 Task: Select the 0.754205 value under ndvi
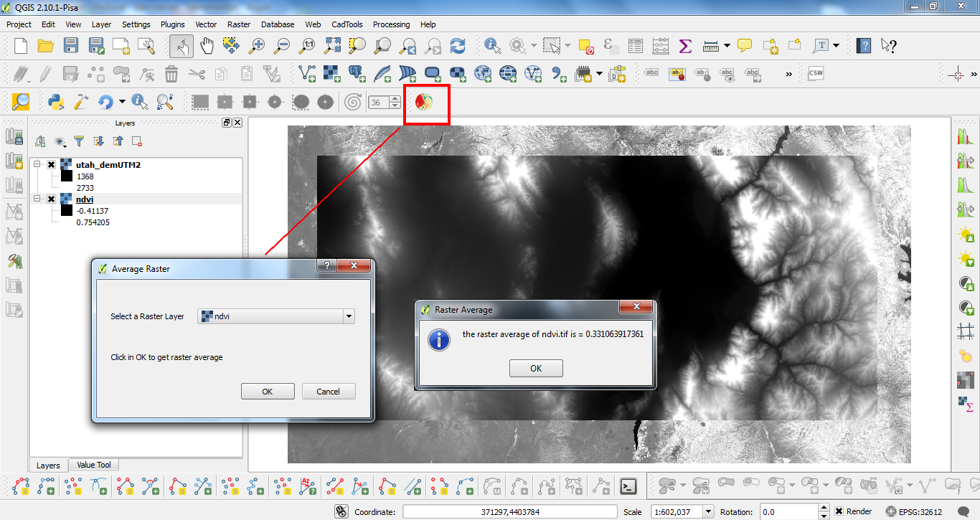coord(93,222)
